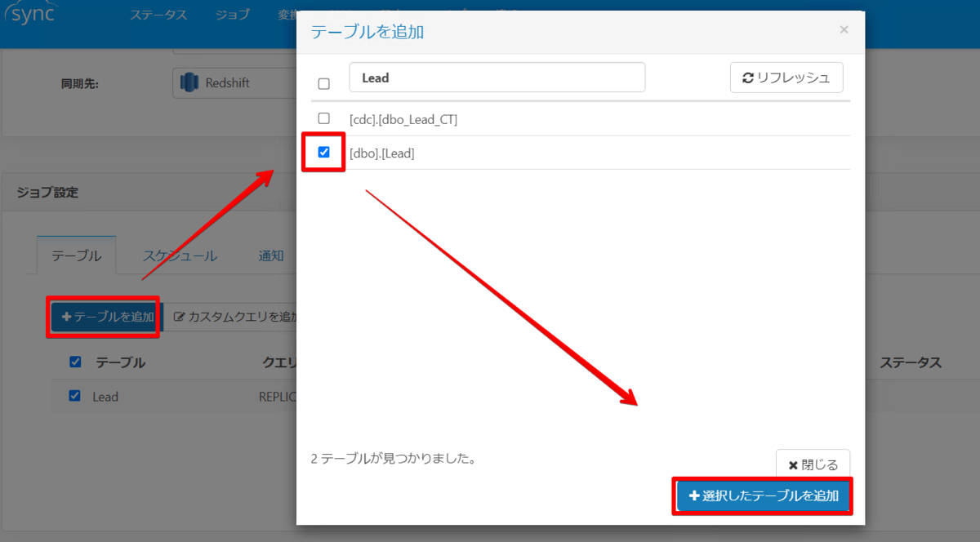This screenshot has width=980, height=542.
Task: Click the × icon in modal header
Action: (x=843, y=29)
